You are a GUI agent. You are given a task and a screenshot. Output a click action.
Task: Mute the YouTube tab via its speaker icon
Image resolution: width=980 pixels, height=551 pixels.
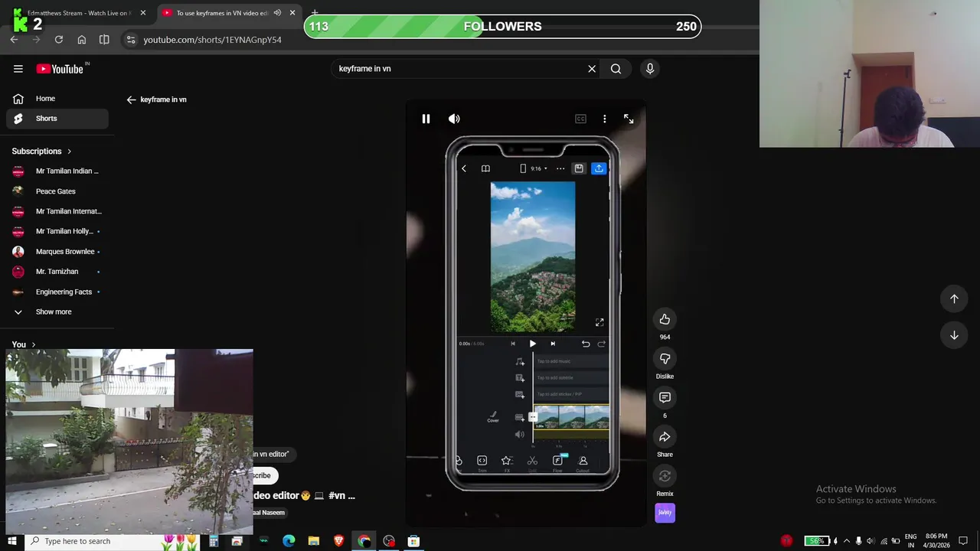click(277, 13)
